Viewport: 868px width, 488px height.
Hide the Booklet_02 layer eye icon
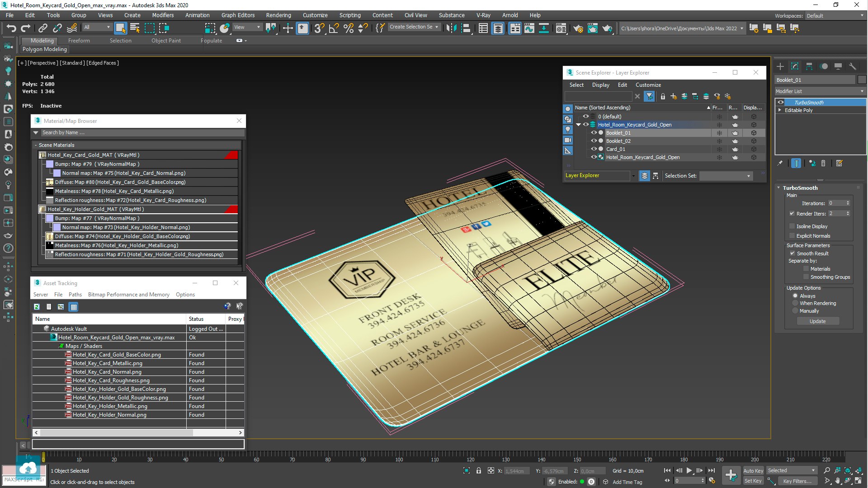coord(594,141)
